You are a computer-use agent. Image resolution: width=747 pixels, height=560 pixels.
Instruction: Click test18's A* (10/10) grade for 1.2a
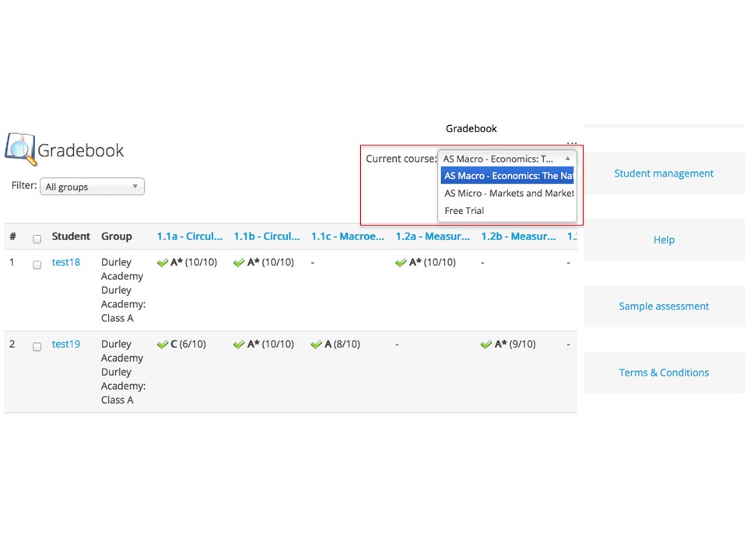coord(433,262)
